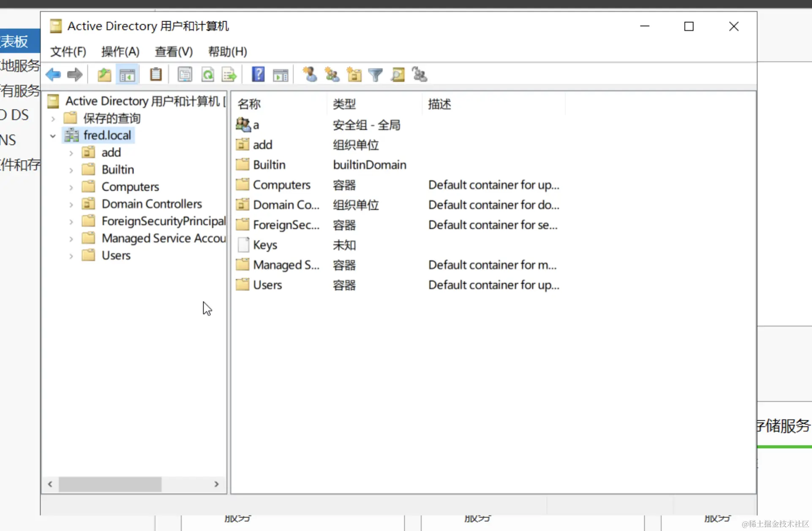Click the Export list icon
Screen dimensions: 812x531
(229, 75)
